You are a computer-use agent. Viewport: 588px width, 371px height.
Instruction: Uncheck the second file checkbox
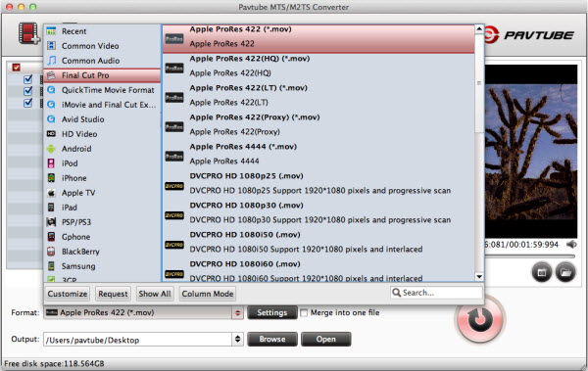pos(27,91)
